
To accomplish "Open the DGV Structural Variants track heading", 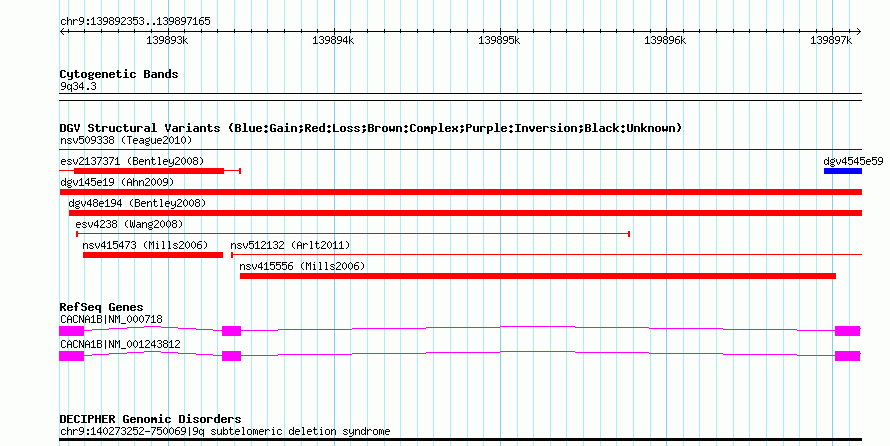I will pyautogui.click(x=371, y=128).
